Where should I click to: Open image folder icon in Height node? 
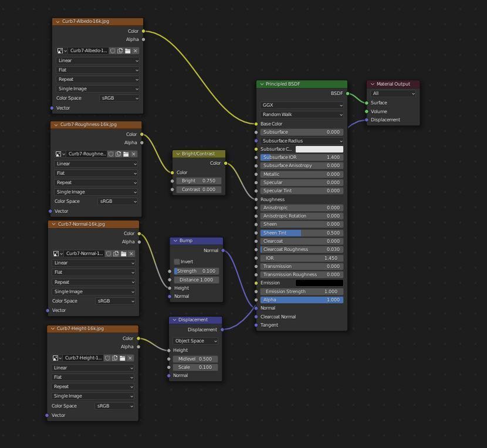[123, 358]
